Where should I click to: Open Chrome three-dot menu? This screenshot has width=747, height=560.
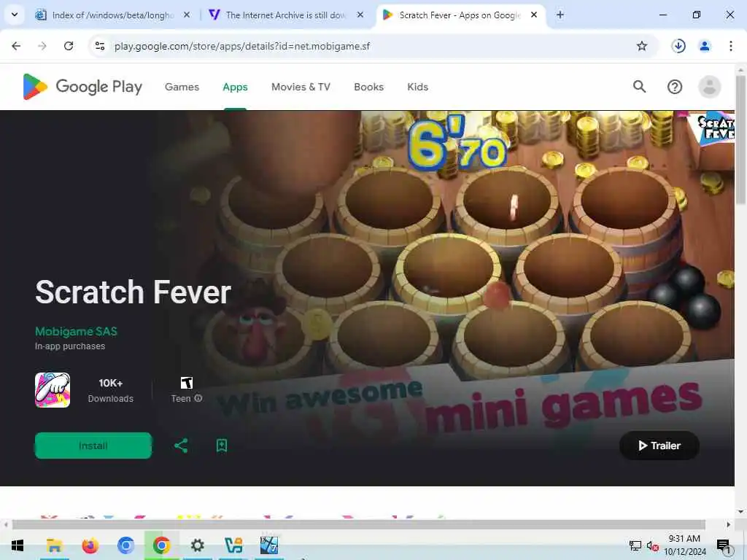[x=730, y=46]
